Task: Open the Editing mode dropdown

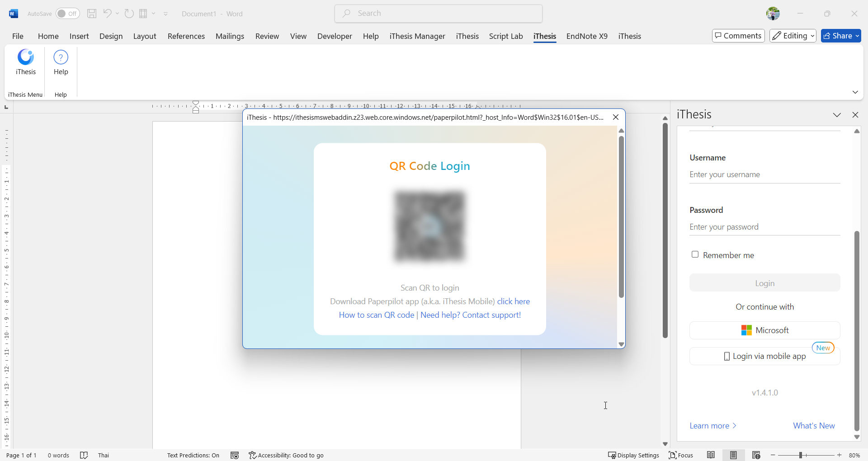Action: (793, 36)
